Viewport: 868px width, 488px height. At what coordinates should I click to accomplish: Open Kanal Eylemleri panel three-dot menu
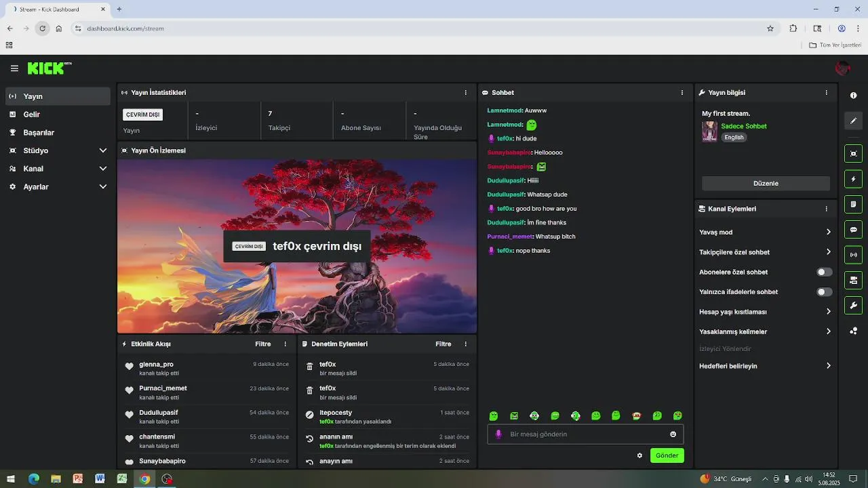coord(826,209)
